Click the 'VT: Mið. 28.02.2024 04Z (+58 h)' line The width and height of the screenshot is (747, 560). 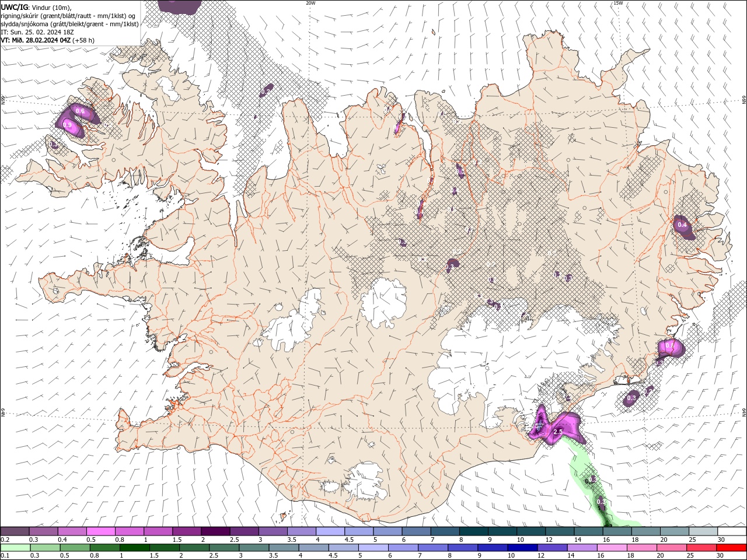pyautogui.click(x=48, y=40)
